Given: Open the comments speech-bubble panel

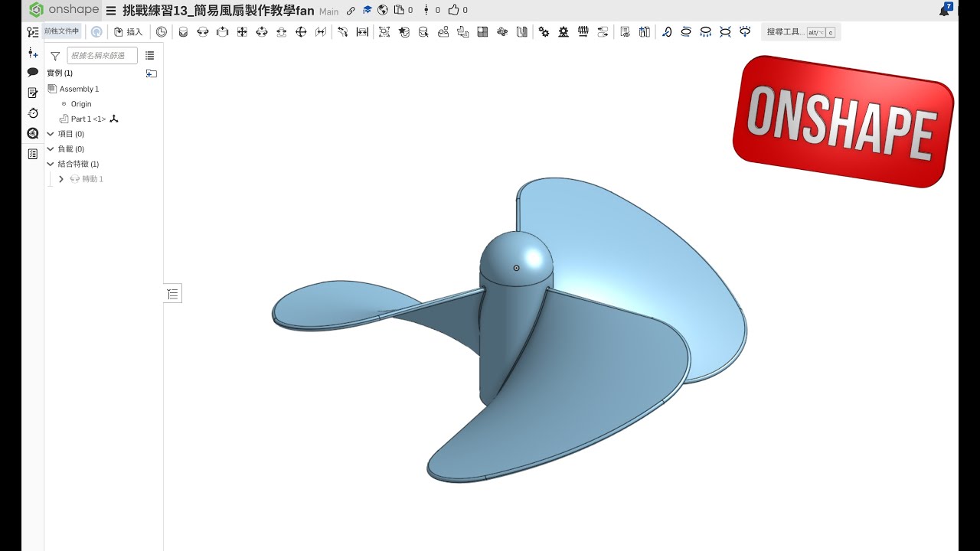Looking at the screenshot, I should click(x=32, y=72).
